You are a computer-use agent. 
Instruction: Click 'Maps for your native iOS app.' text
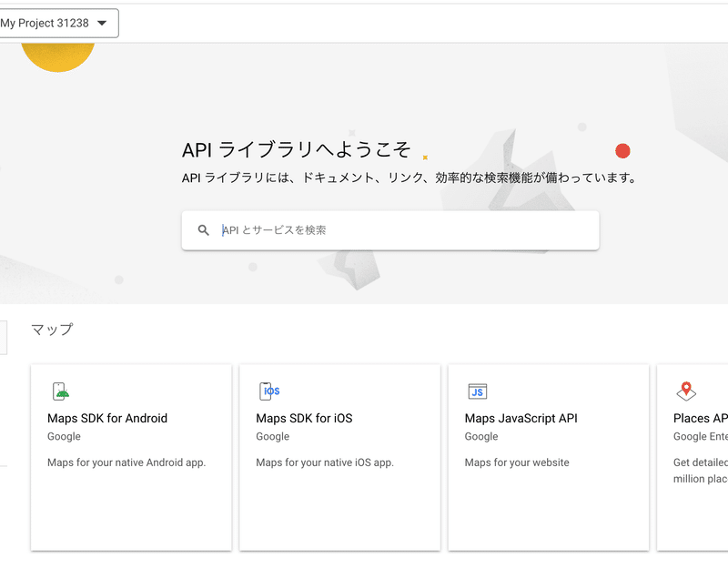(x=325, y=462)
